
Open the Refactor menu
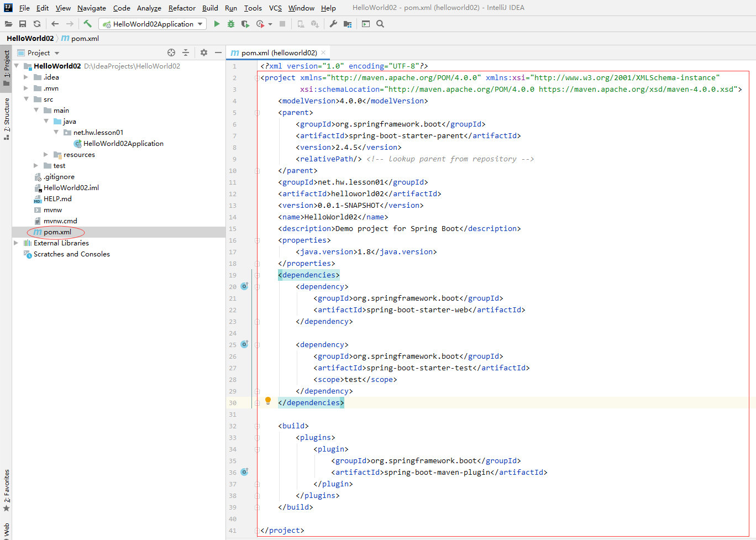point(182,8)
